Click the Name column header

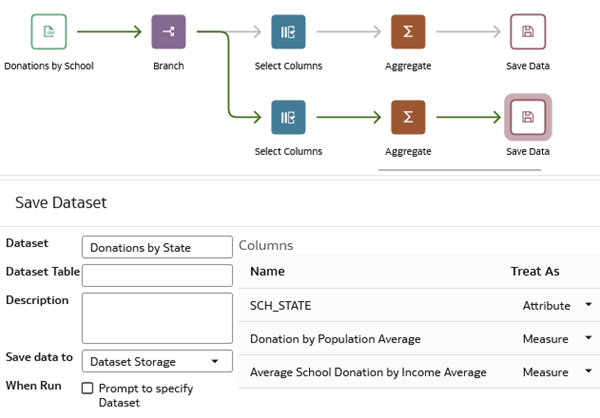point(267,271)
